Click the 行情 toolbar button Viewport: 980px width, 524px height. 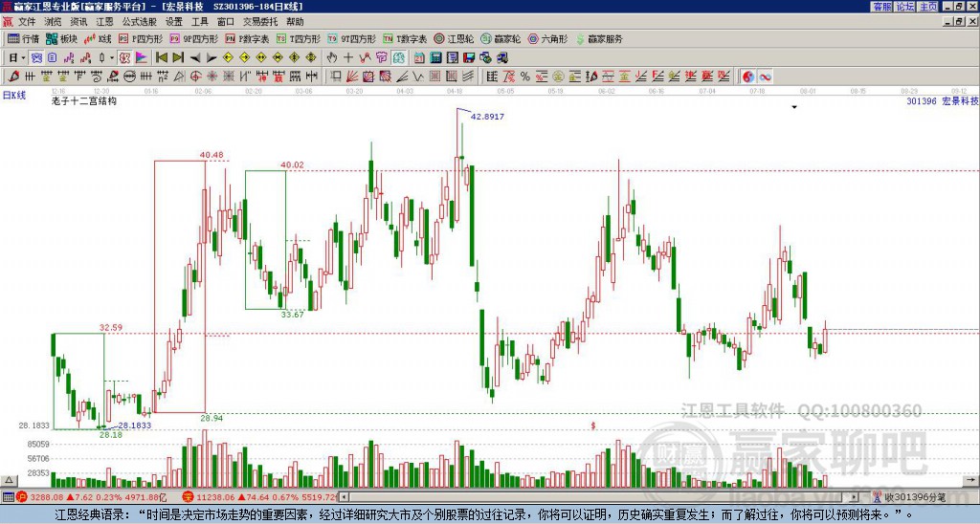24,38
